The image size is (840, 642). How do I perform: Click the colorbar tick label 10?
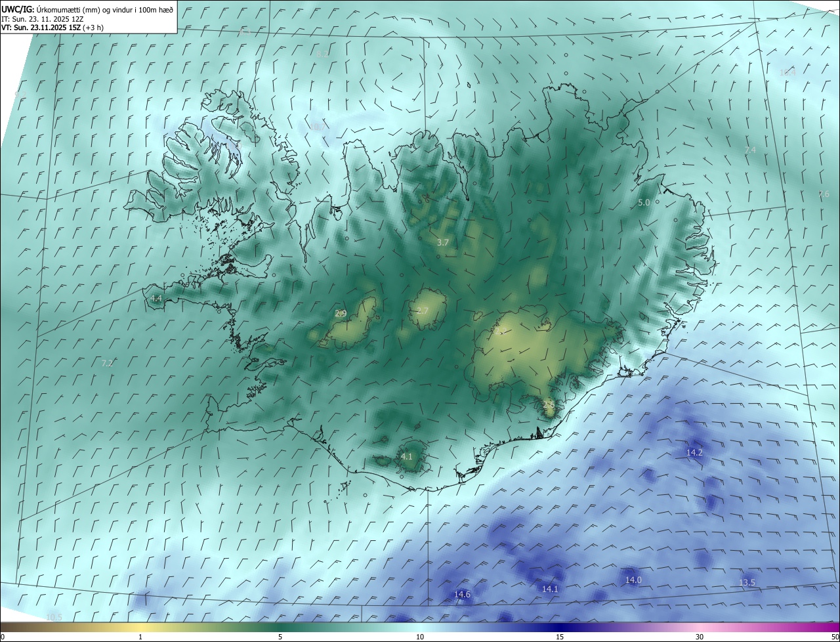click(x=420, y=637)
